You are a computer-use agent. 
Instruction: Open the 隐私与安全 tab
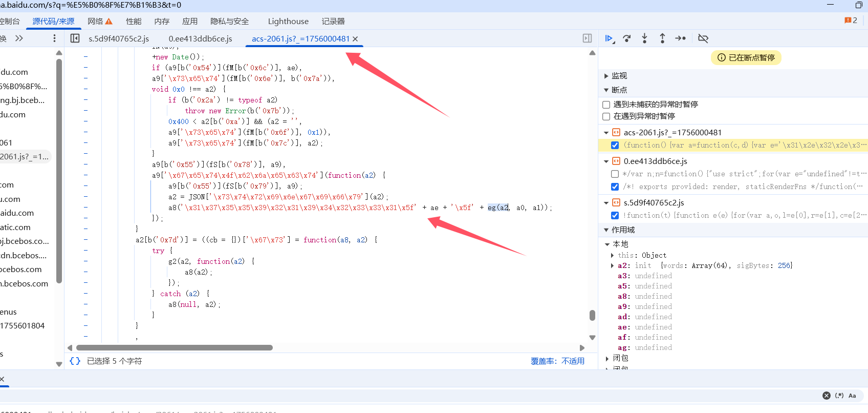230,22
